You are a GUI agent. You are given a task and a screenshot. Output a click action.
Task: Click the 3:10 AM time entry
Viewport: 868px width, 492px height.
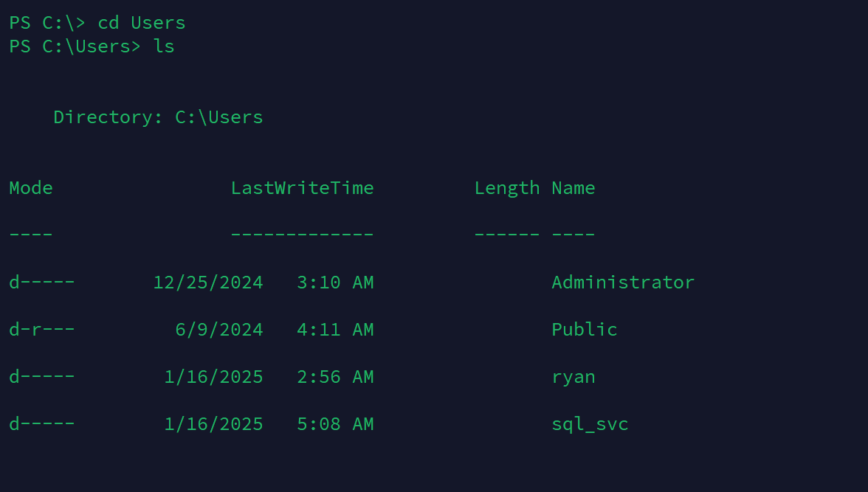point(335,283)
